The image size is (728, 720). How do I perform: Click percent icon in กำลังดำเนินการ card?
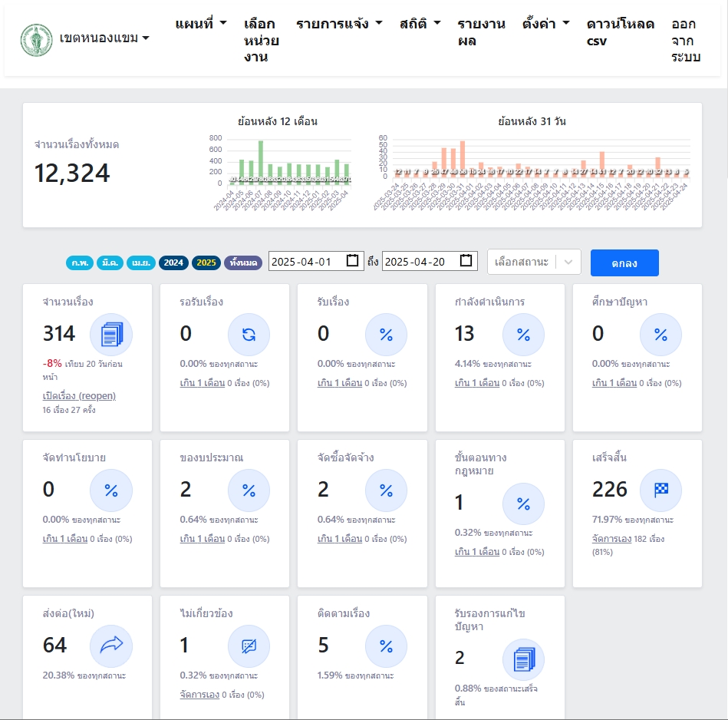[x=523, y=335]
